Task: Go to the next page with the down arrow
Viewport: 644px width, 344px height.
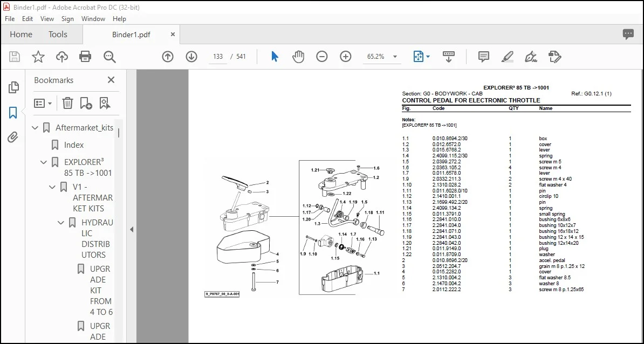Action: tap(191, 57)
